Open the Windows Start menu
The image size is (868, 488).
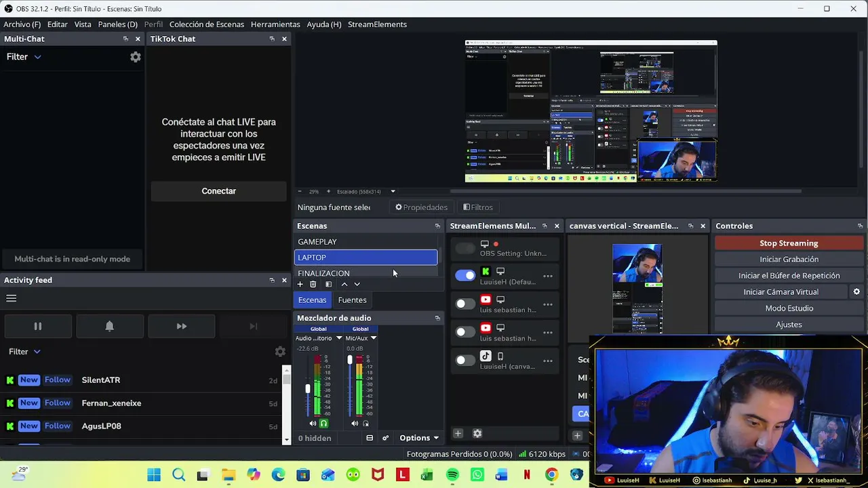[154, 475]
